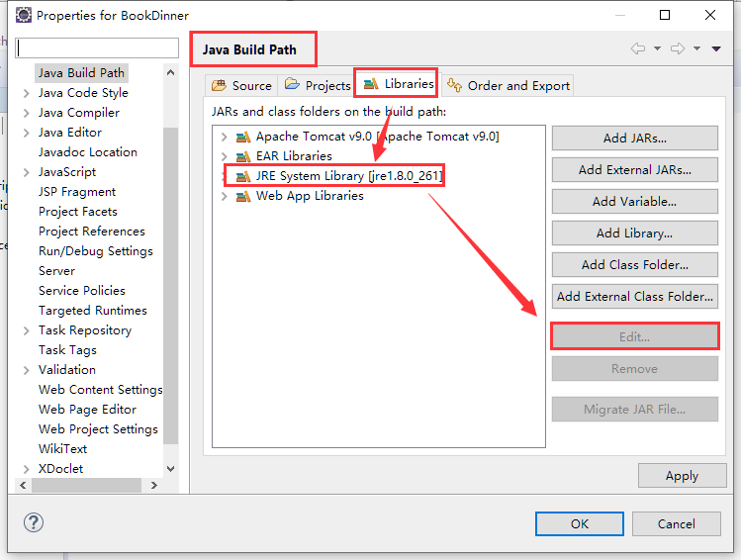741x560 pixels.
Task: Click the Eclipse icon in title bar
Action: pyautogui.click(x=24, y=15)
